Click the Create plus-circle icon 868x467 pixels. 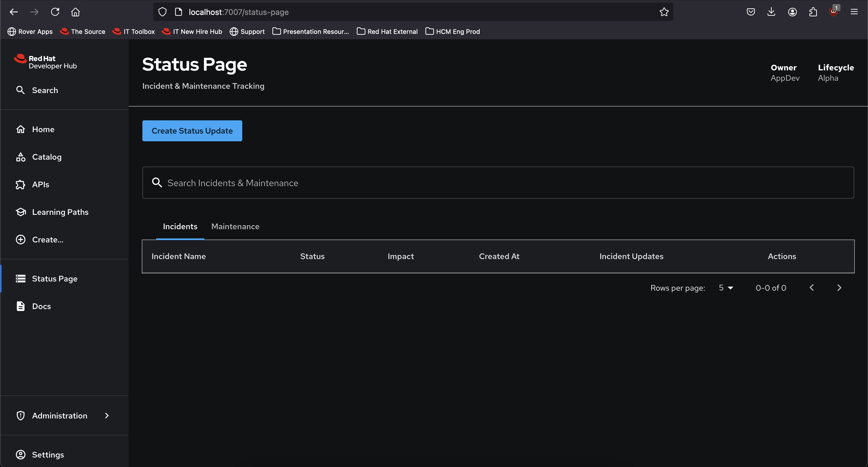(x=21, y=240)
